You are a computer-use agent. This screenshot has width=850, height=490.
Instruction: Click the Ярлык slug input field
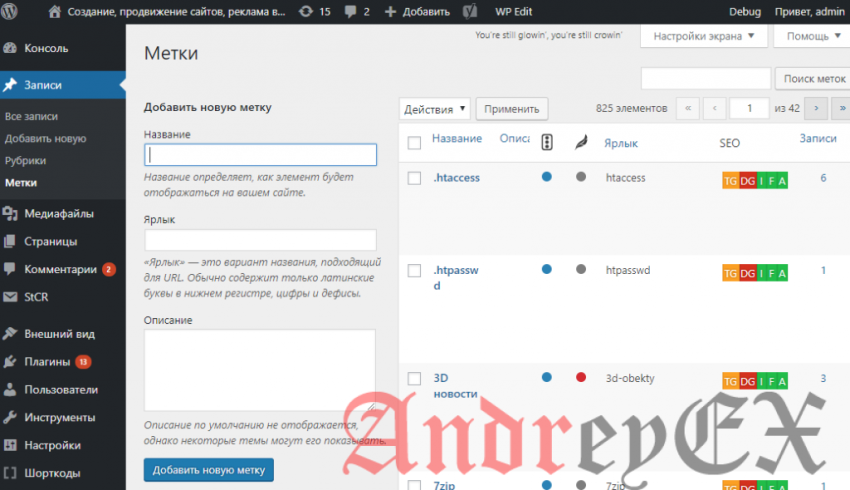[x=260, y=240]
